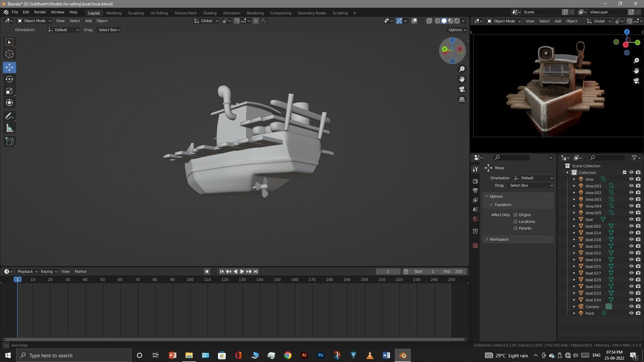The width and height of the screenshot is (644, 362).
Task: Open the Add menu in main viewport
Action: coord(88,21)
